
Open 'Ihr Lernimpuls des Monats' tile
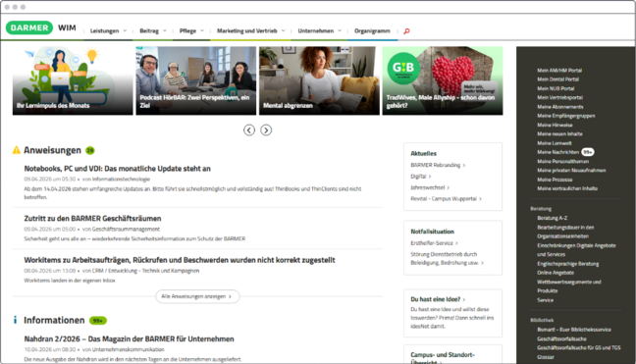pos(73,80)
